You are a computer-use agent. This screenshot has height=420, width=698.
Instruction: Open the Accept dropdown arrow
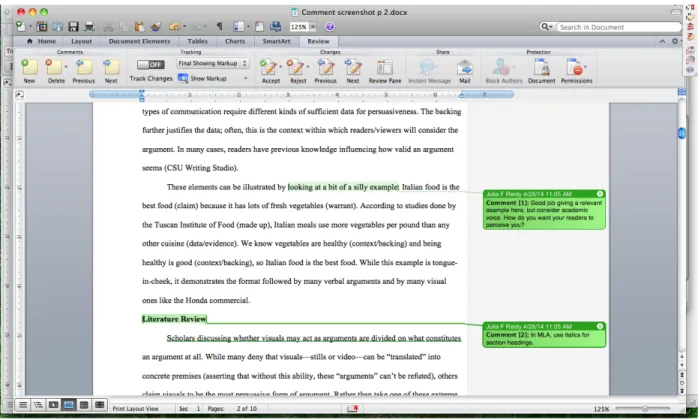coord(280,67)
